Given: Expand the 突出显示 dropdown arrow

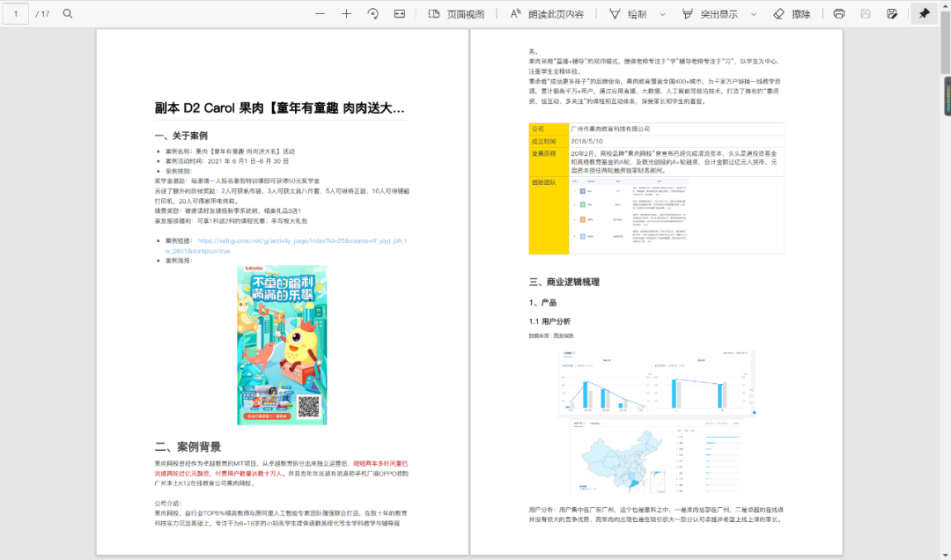Looking at the screenshot, I should coord(754,14).
